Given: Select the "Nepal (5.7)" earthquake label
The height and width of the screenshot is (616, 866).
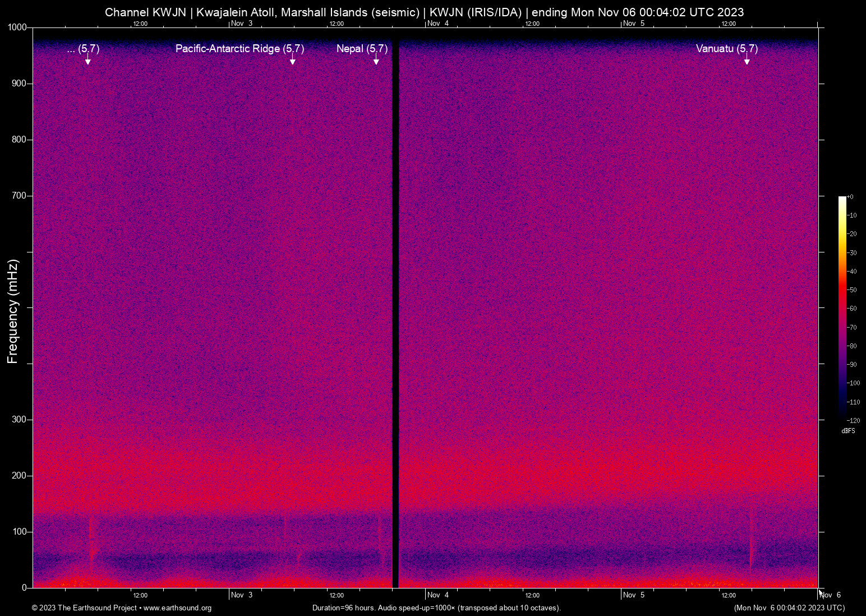Looking at the screenshot, I should (362, 49).
